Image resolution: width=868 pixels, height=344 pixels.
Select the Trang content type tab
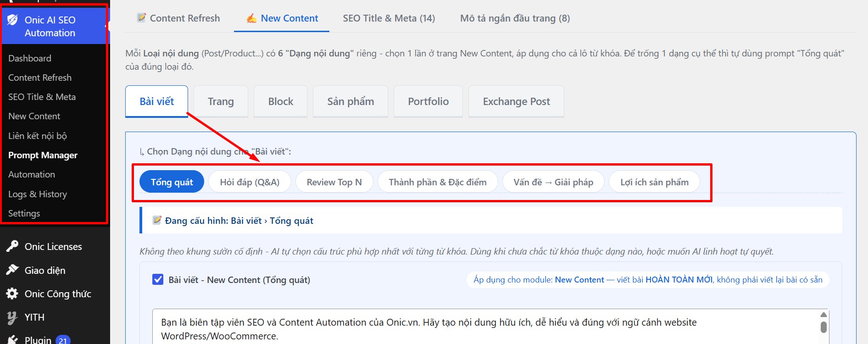[x=221, y=101]
